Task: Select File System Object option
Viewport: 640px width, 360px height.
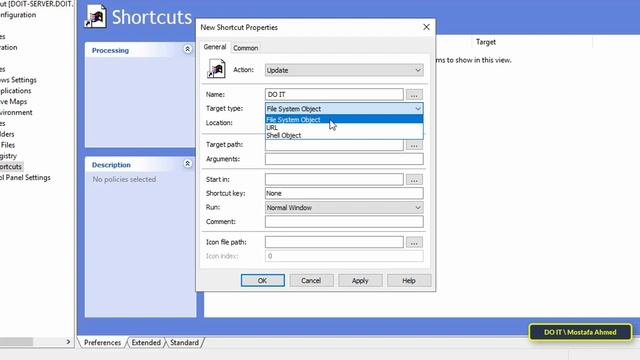Action: coord(344,120)
